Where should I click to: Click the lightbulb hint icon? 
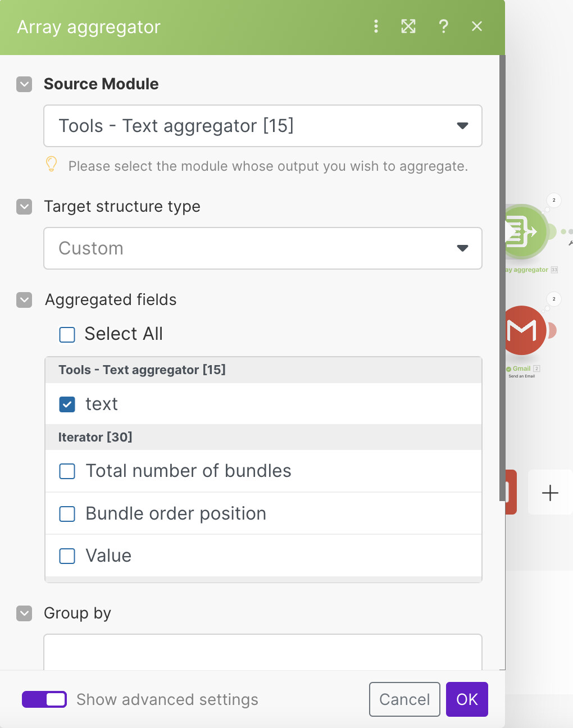(51, 164)
